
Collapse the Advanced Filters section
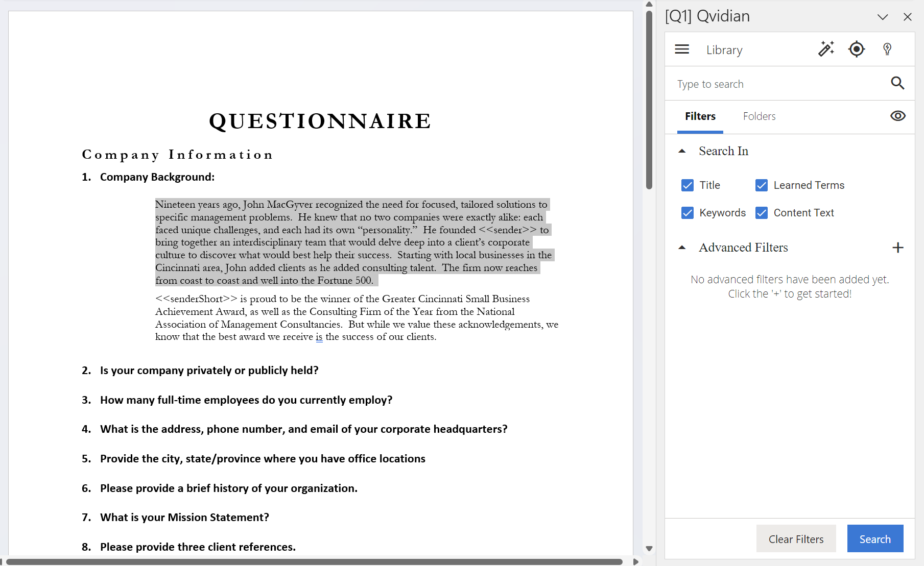coord(682,248)
